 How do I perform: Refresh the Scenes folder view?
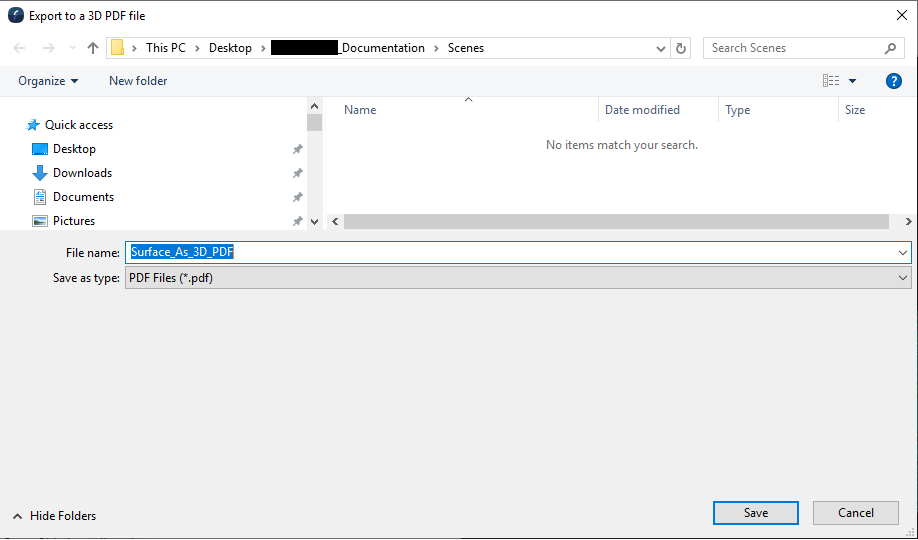[680, 49]
